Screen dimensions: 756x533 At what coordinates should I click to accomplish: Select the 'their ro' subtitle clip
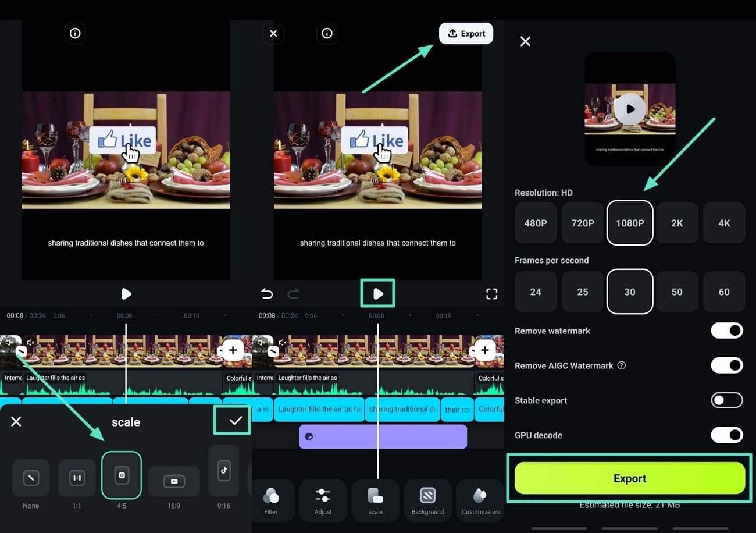(457, 409)
